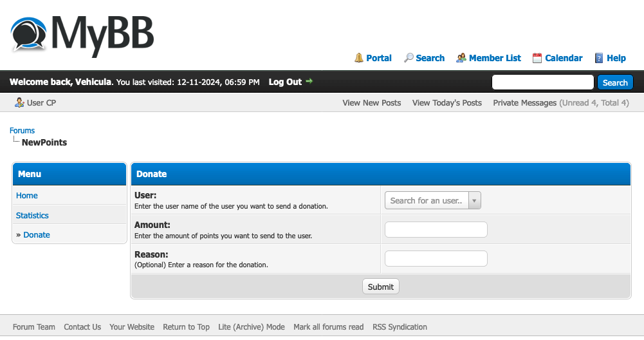The height and width of the screenshot is (340, 644).
Task: Click View Today's Posts
Action: 447,103
